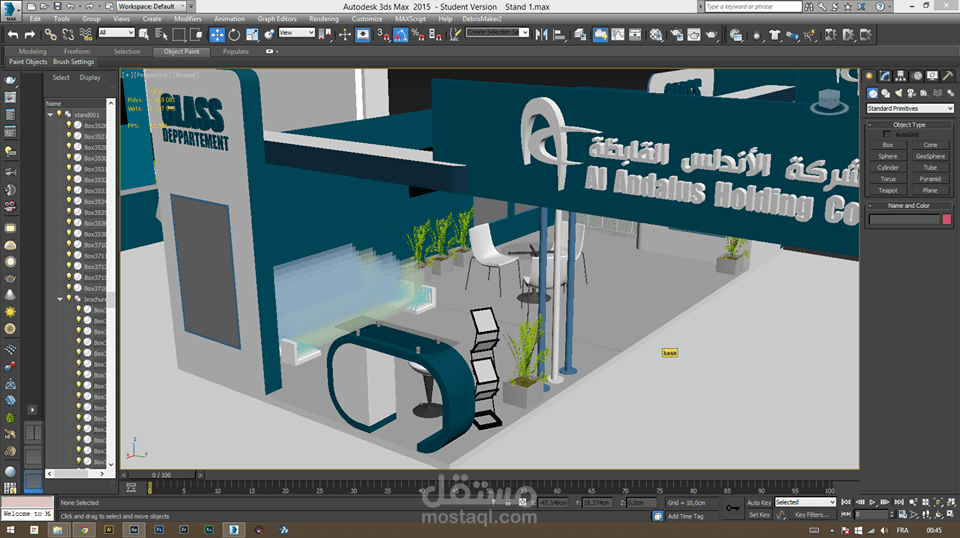Collapse the brochure tree node

pyautogui.click(x=60, y=299)
